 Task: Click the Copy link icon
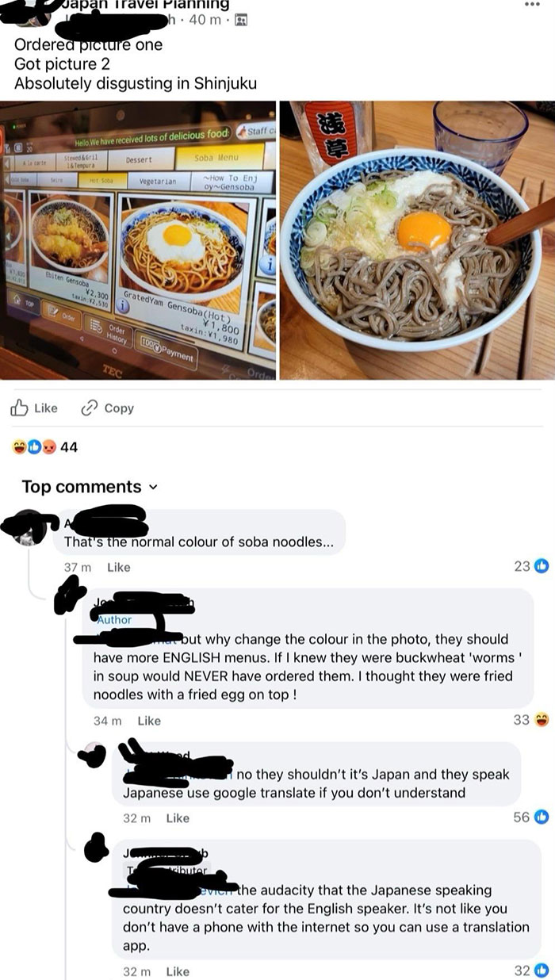click(x=90, y=408)
